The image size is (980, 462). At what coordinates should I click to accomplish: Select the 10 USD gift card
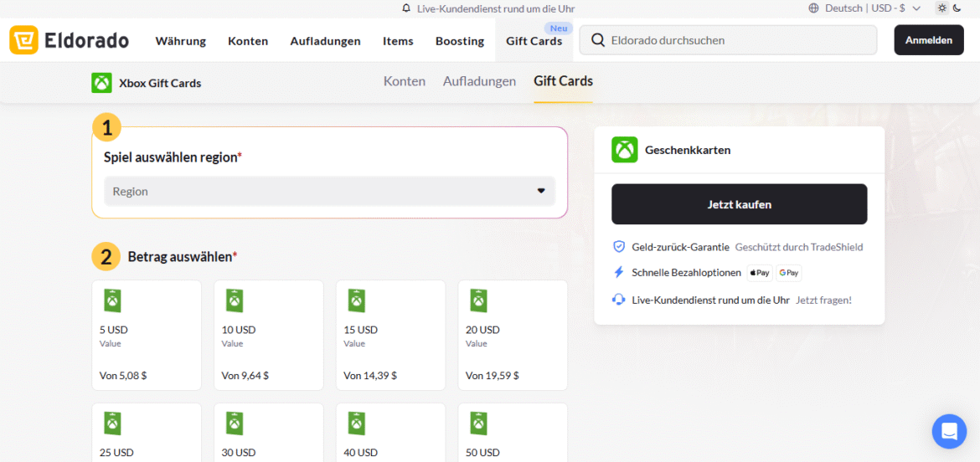tap(269, 336)
